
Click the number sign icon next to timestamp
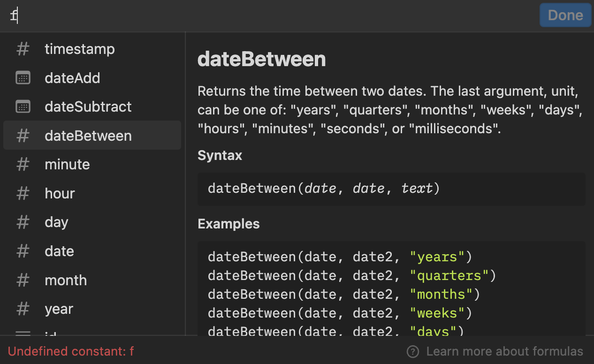tap(23, 49)
